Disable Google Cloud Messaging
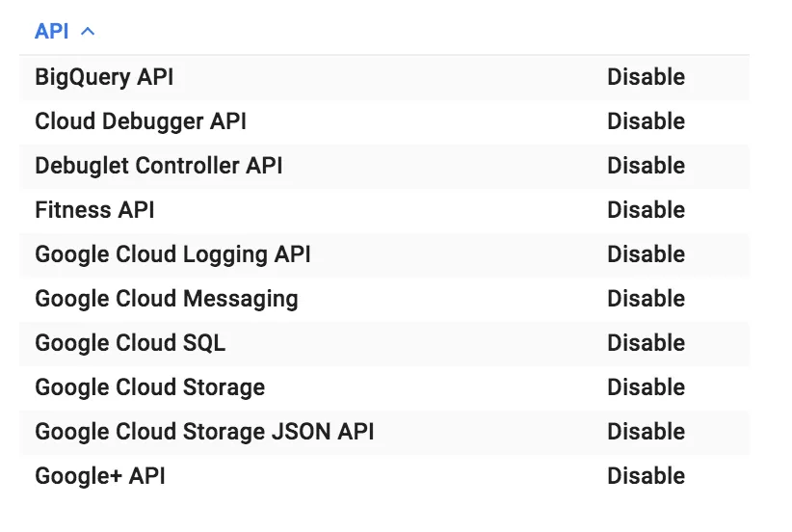792x532 pixels. point(646,299)
